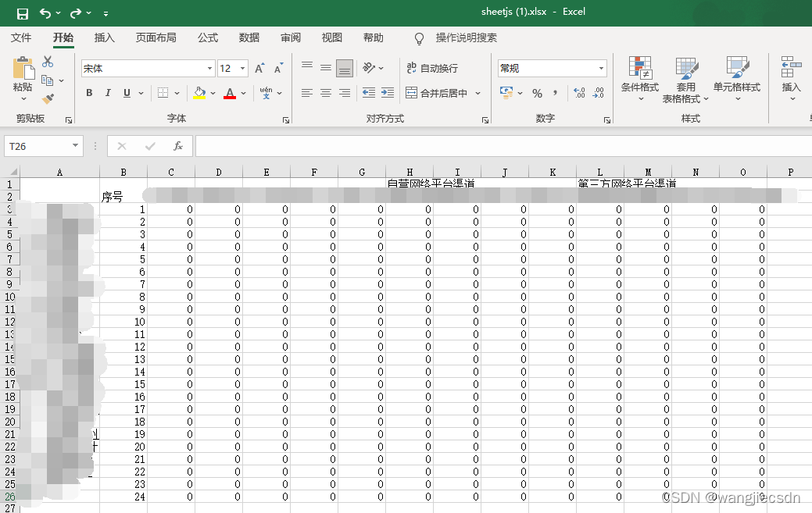The height and width of the screenshot is (513, 812).
Task: Click the 插入 insert cells button
Action: click(x=791, y=79)
